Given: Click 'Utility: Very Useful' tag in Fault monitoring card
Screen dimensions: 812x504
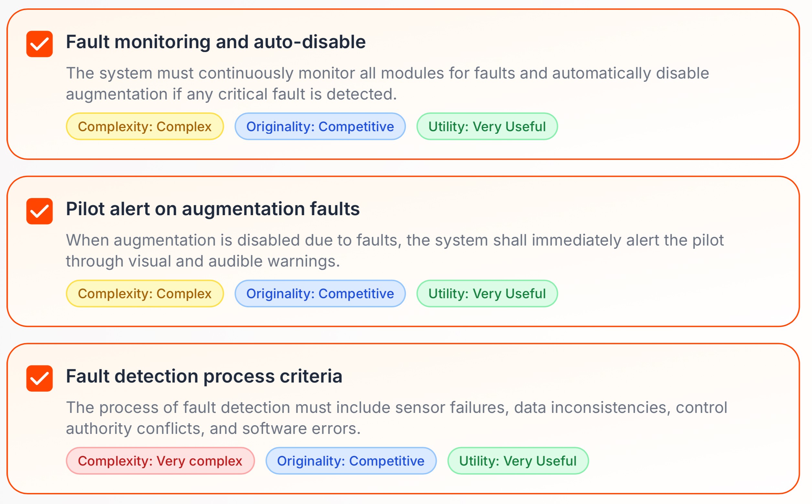Looking at the screenshot, I should tap(487, 127).
